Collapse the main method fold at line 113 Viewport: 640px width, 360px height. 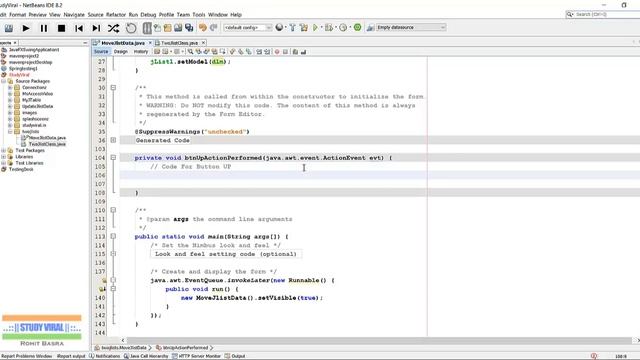[x=113, y=236]
